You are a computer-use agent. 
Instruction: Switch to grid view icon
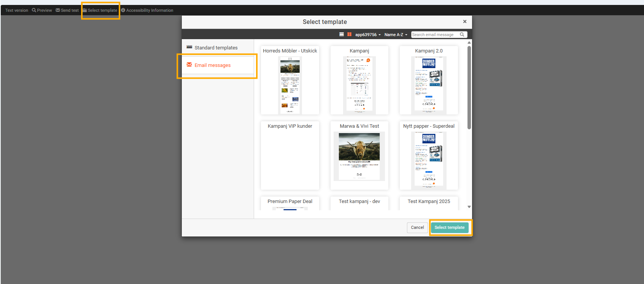click(349, 34)
